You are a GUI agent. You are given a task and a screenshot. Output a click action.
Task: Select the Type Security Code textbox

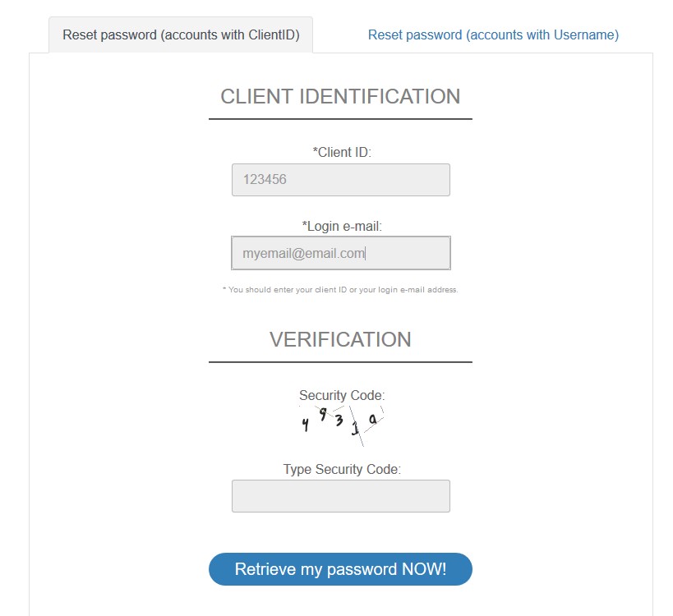340,496
